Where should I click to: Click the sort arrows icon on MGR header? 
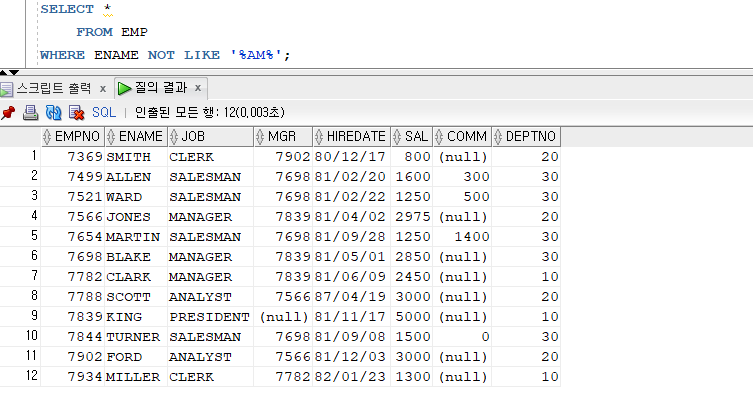pos(260,137)
